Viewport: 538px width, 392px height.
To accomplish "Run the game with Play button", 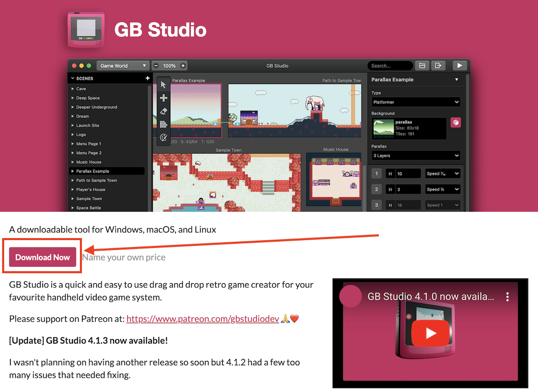I will coord(460,66).
